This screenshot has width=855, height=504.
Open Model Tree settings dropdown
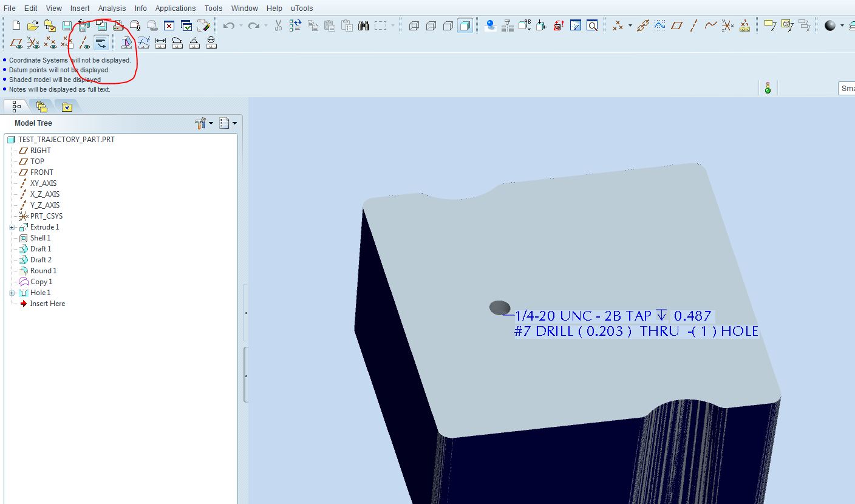tap(204, 123)
